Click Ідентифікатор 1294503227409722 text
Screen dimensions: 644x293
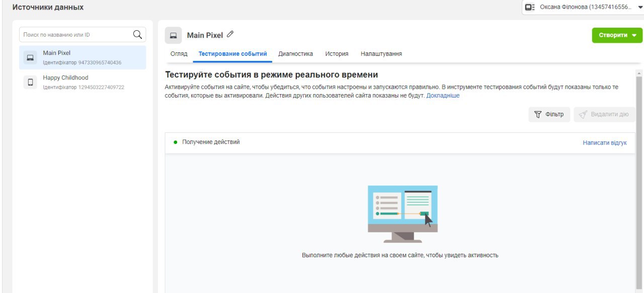coord(84,87)
